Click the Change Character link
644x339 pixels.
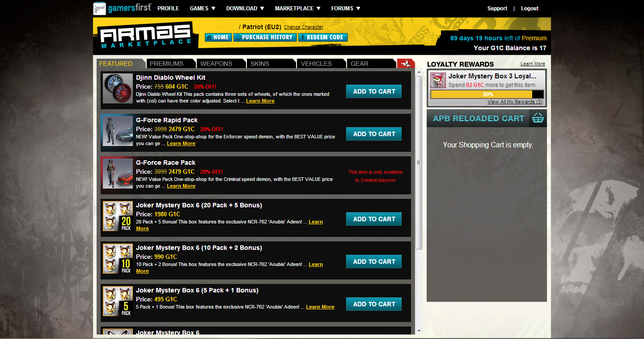304,27
